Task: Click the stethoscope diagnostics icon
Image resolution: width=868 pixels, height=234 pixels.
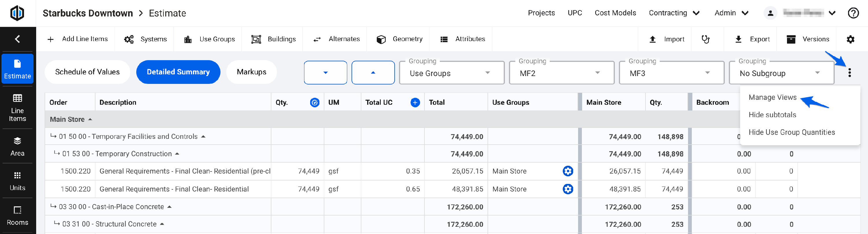Action: tap(705, 39)
